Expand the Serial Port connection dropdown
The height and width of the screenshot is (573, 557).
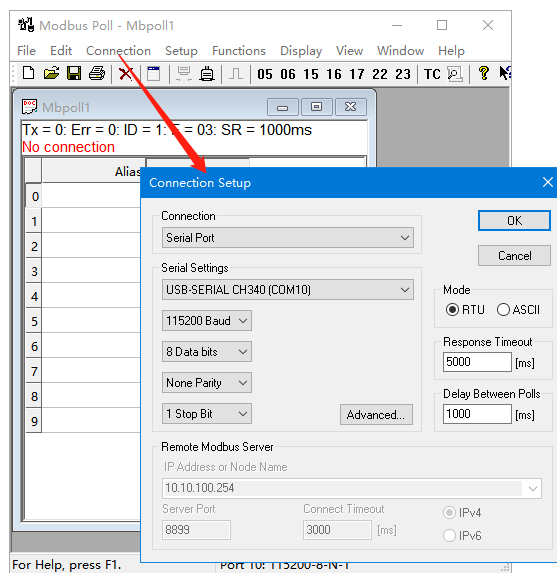(x=288, y=238)
